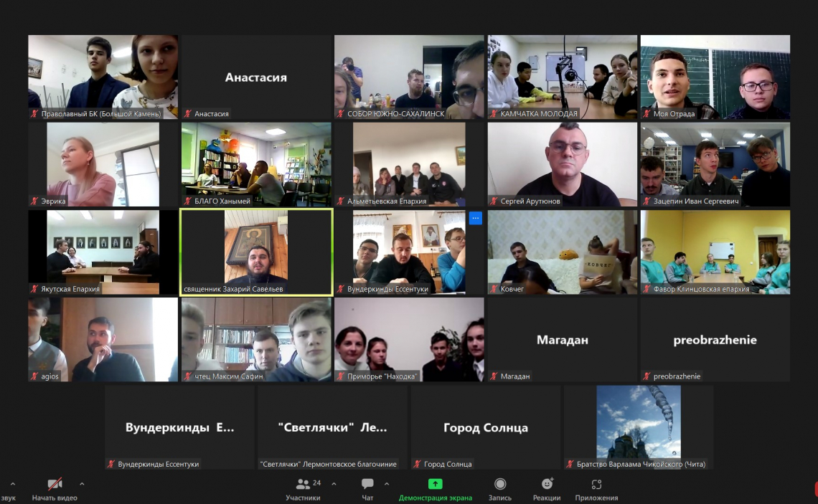Click the Демонстрация экрана label

click(435, 498)
